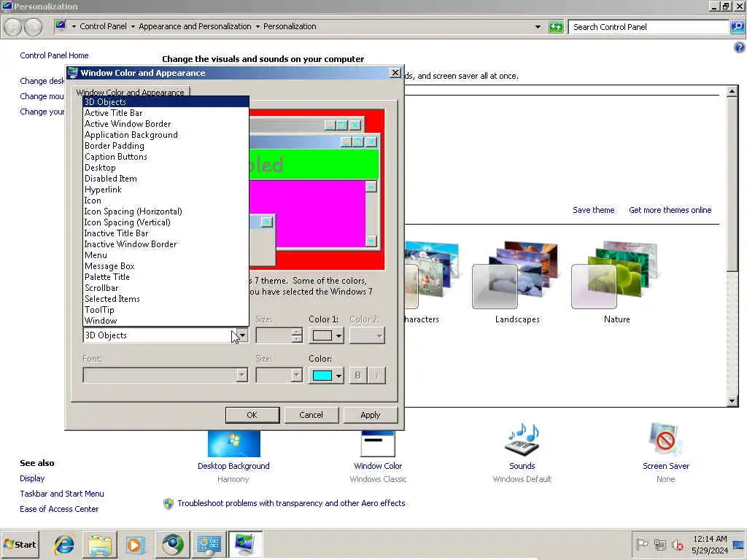Launch Windows Media Player from taskbar
Image resolution: width=747 pixels, height=560 pixels.
pos(135,545)
